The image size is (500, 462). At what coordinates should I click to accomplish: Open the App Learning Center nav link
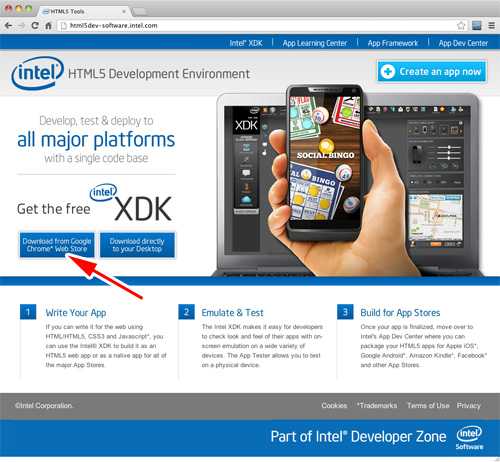[x=315, y=43]
